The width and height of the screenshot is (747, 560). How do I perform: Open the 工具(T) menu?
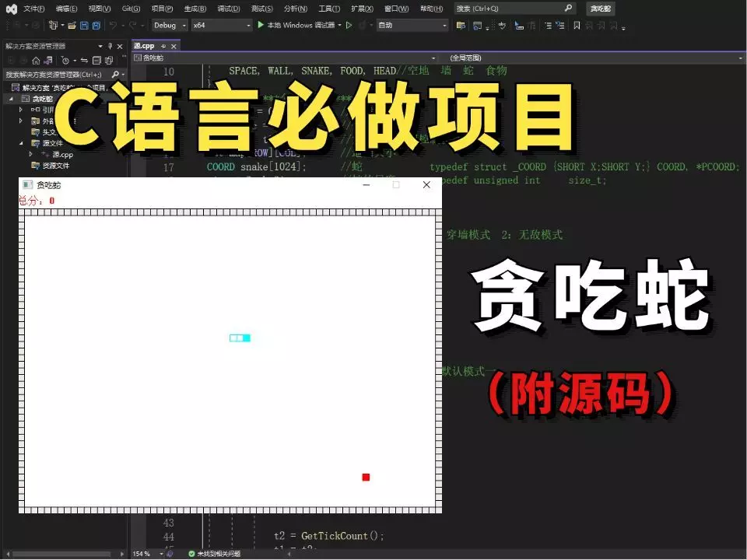click(x=329, y=9)
